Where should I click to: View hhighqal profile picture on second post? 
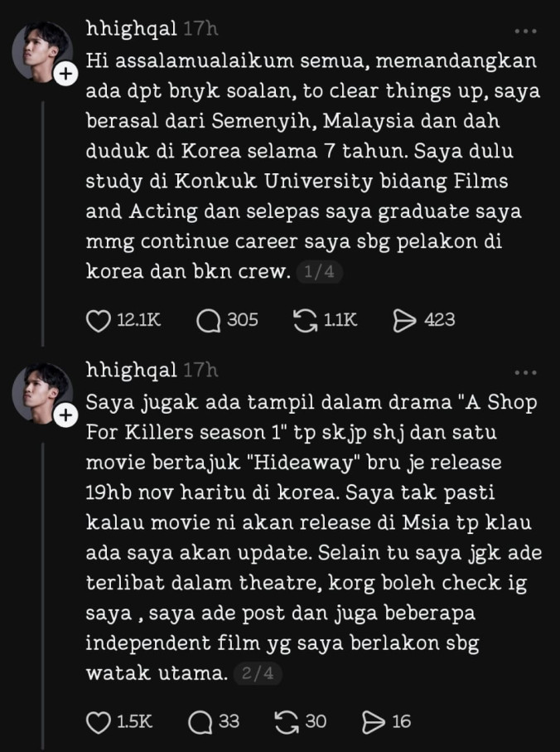pyautogui.click(x=41, y=393)
